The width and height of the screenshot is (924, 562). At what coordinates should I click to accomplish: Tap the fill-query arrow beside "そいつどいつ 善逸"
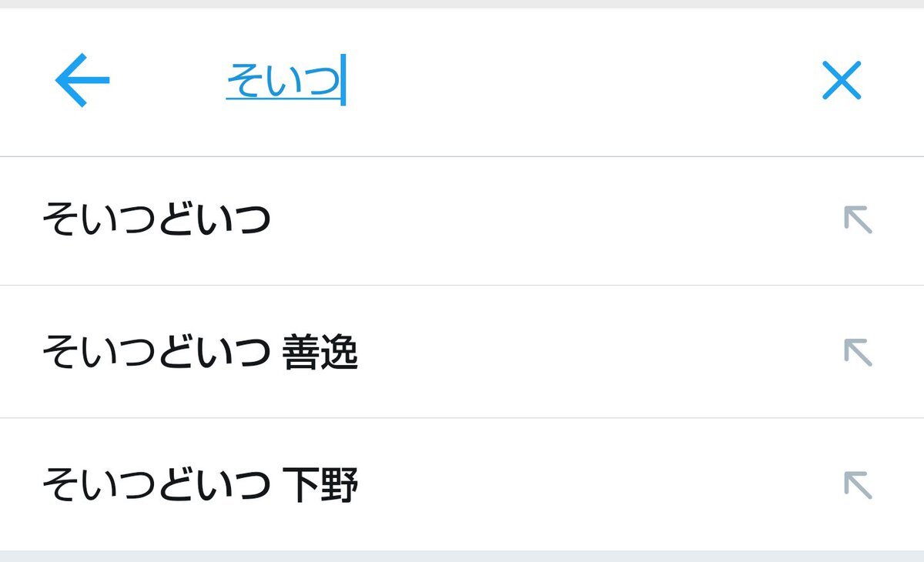point(857,353)
